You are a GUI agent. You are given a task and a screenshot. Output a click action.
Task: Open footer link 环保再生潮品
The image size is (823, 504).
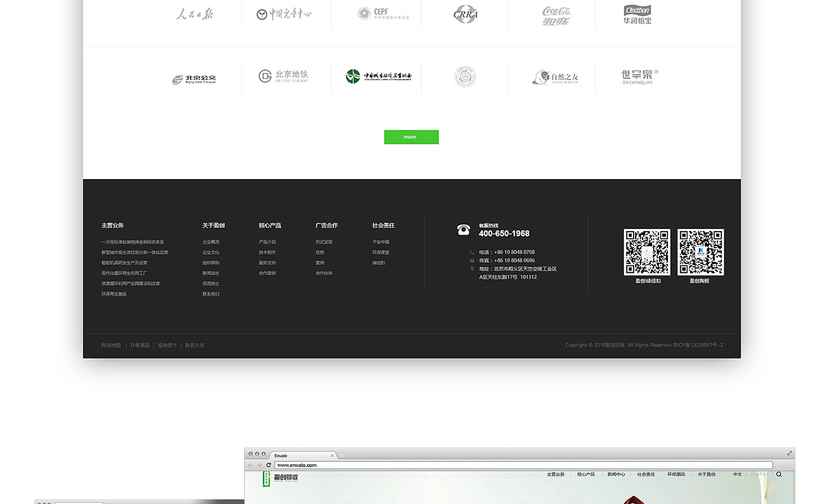pos(114,293)
